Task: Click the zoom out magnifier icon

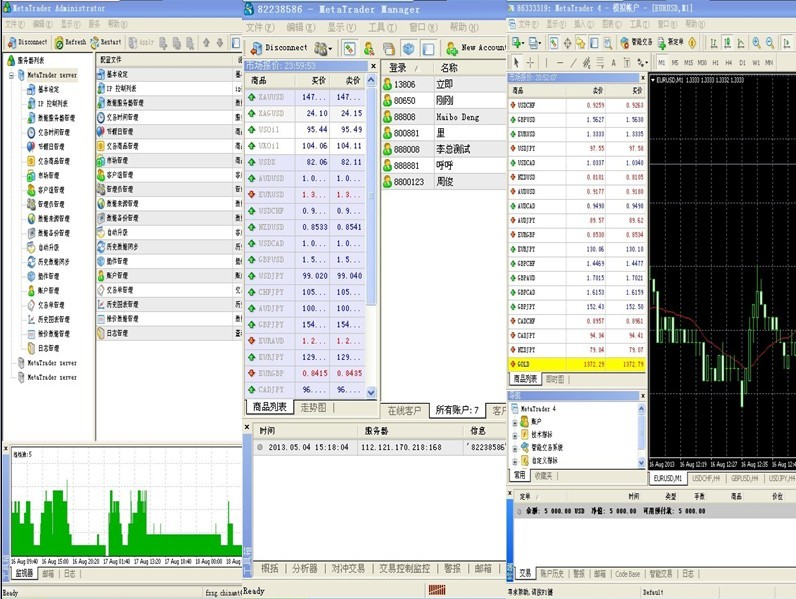Action: [x=770, y=43]
